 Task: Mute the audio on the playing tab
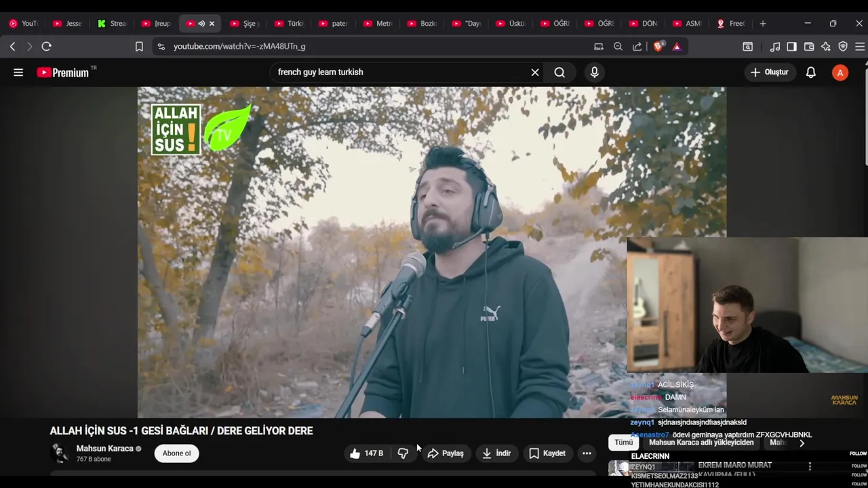(201, 24)
